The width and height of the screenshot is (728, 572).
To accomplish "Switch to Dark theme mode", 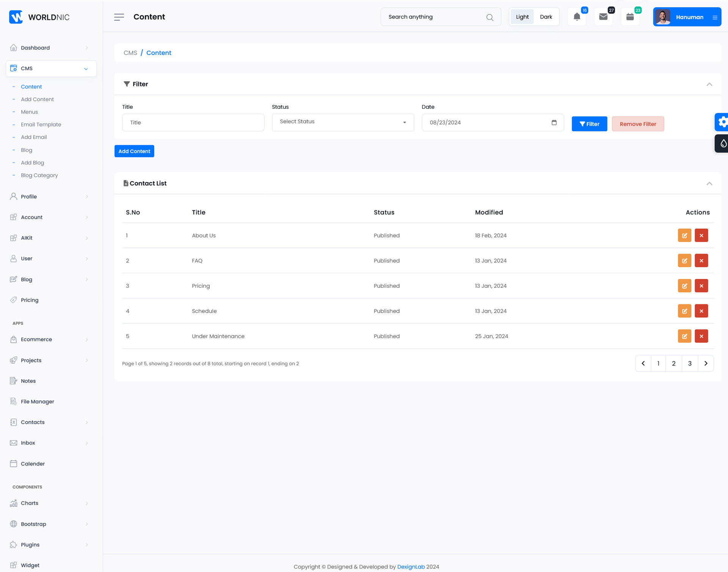I will [546, 17].
